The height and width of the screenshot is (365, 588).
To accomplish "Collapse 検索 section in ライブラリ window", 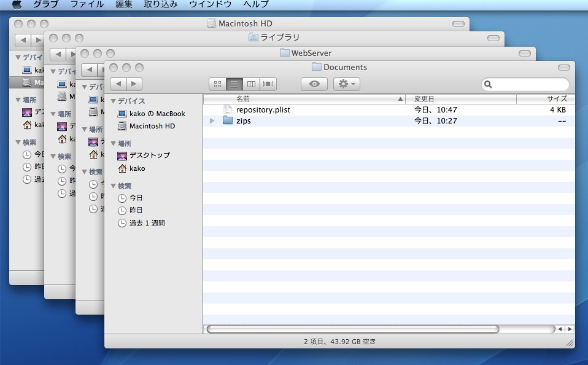I will pyautogui.click(x=53, y=156).
